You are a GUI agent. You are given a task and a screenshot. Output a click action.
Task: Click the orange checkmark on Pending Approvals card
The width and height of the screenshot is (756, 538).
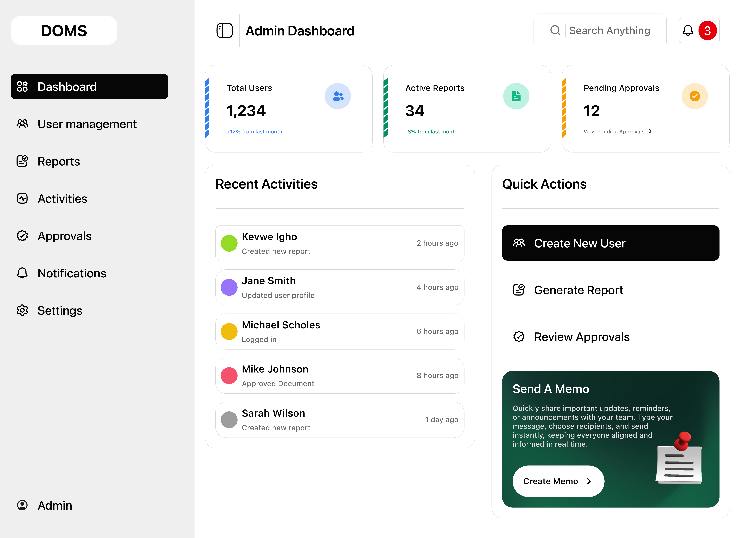694,96
